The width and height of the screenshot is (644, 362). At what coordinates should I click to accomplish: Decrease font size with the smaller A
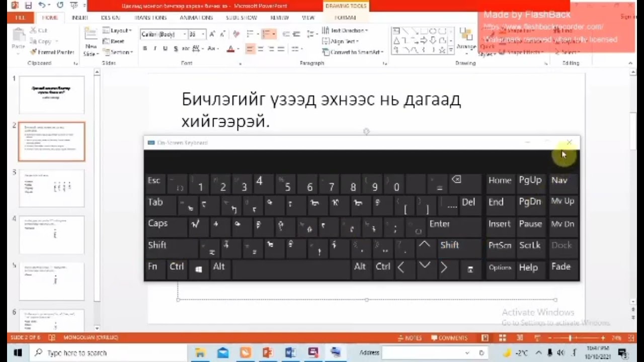coord(222,34)
